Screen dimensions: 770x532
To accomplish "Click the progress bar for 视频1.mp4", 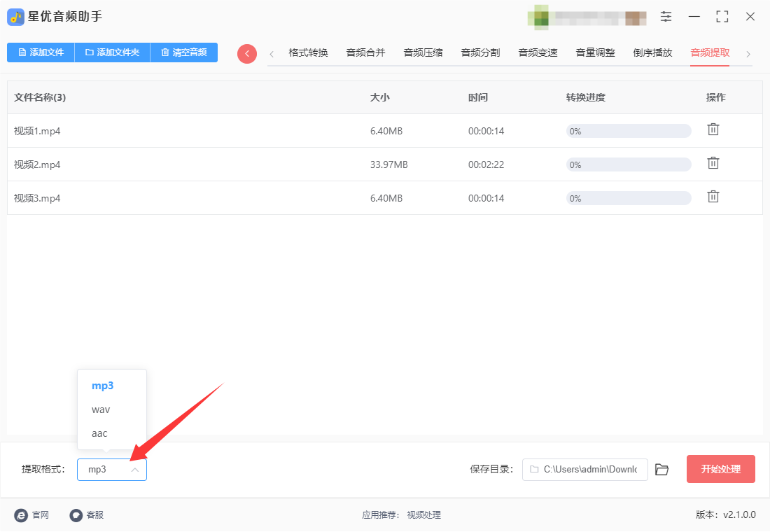I will (x=629, y=131).
